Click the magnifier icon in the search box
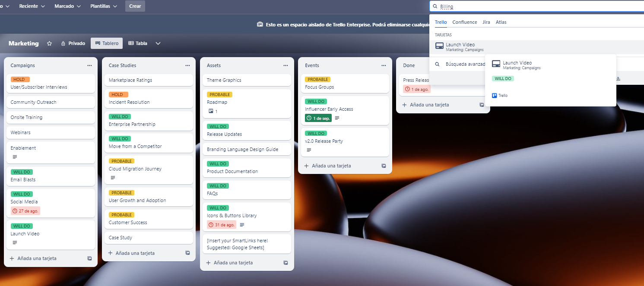The height and width of the screenshot is (286, 644). pyautogui.click(x=435, y=6)
